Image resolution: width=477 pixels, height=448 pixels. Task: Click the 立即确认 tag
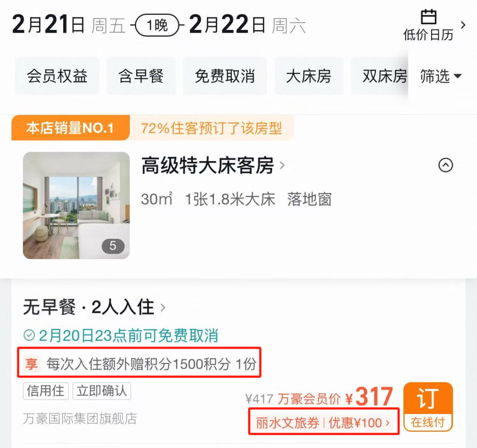102,391
